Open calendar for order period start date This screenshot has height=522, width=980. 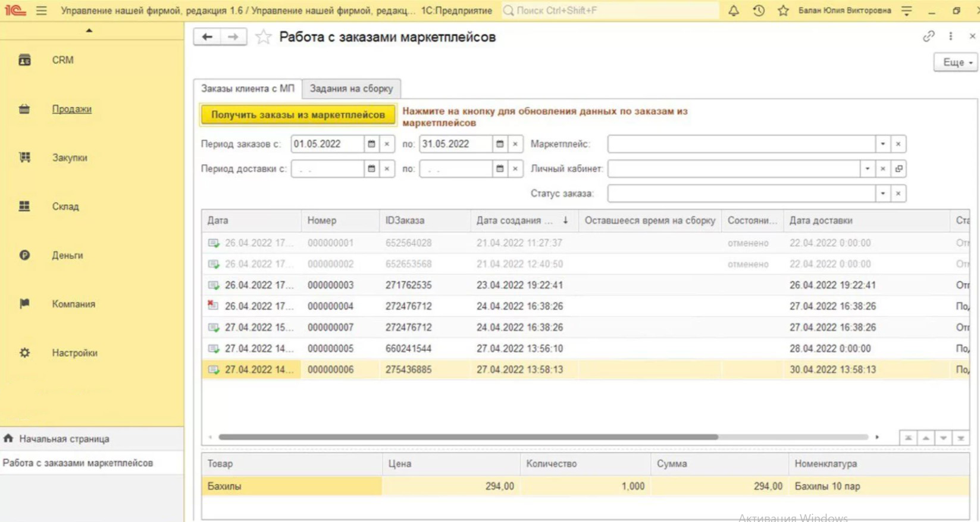pos(371,144)
